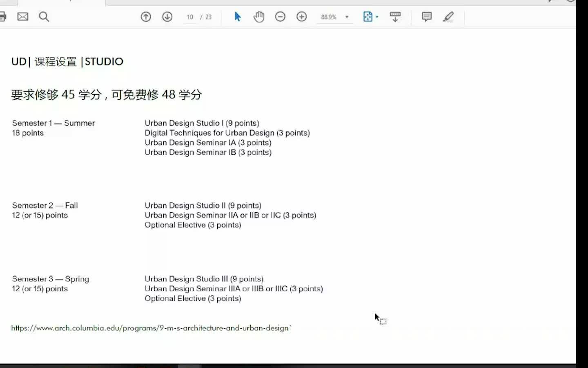The image size is (588, 368).
Task: Turn on scrolling page mode
Action: [x=395, y=17]
